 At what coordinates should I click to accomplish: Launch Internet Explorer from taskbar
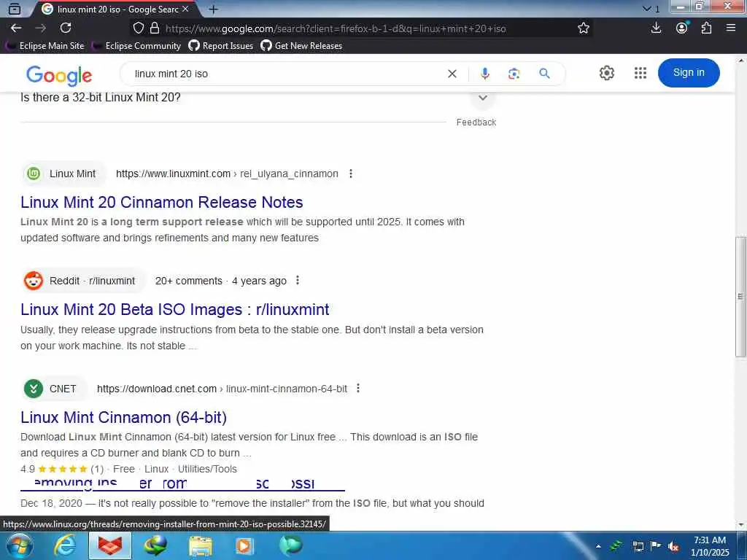tap(64, 546)
